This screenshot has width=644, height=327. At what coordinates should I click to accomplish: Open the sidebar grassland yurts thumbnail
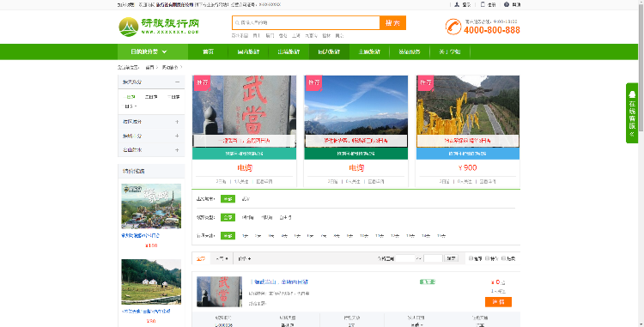click(x=151, y=282)
